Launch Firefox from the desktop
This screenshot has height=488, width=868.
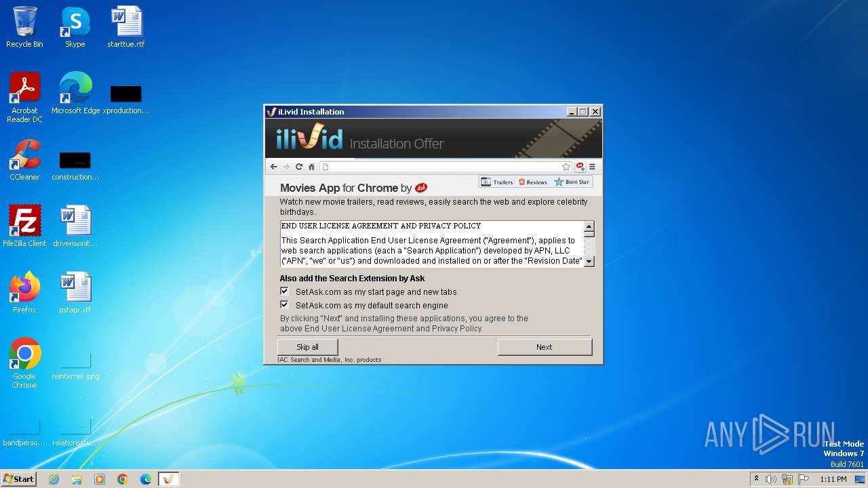(x=24, y=293)
